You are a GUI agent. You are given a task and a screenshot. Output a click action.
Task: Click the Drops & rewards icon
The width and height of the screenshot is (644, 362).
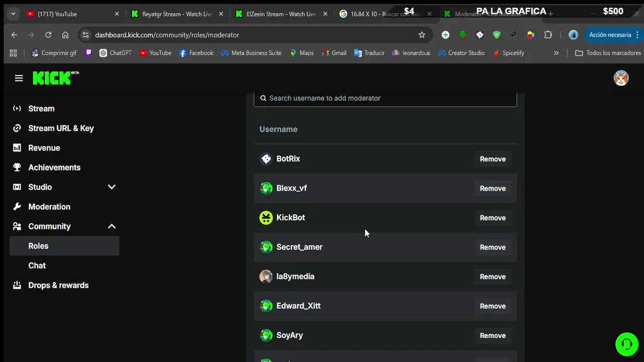coord(17,285)
